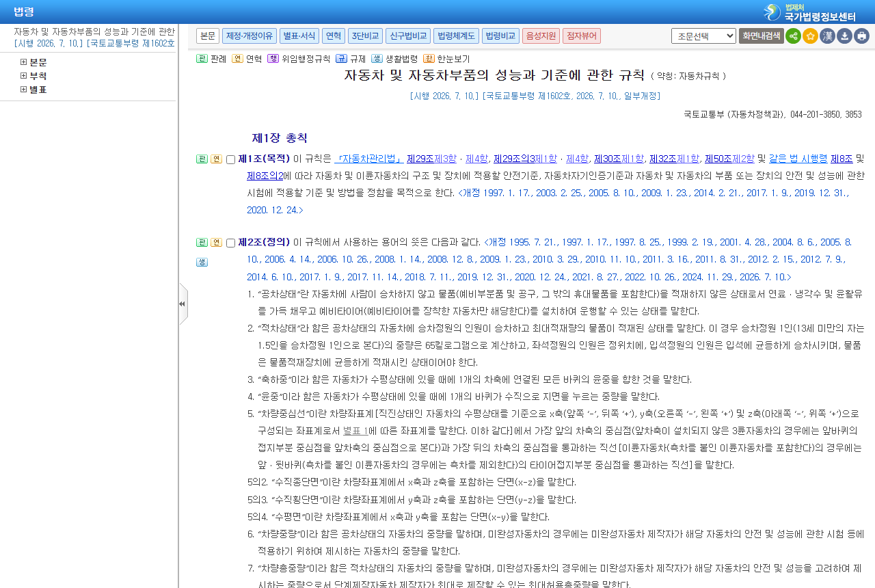Click the 음성지원 button

541,36
